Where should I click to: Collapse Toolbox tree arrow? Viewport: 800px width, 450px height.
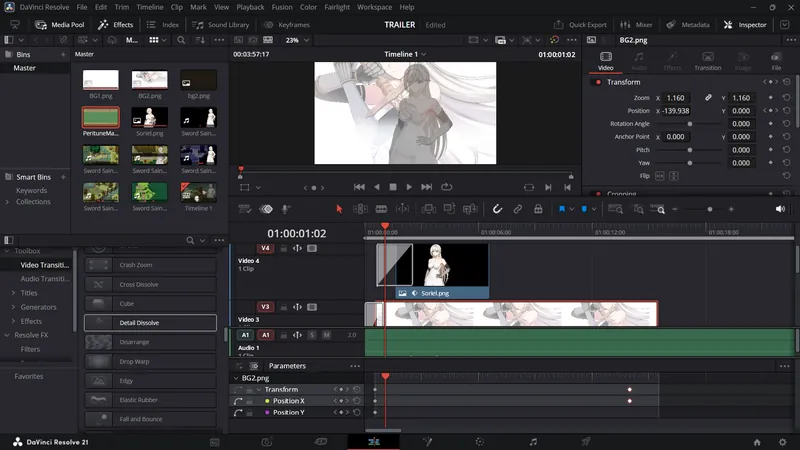[x=7, y=251]
